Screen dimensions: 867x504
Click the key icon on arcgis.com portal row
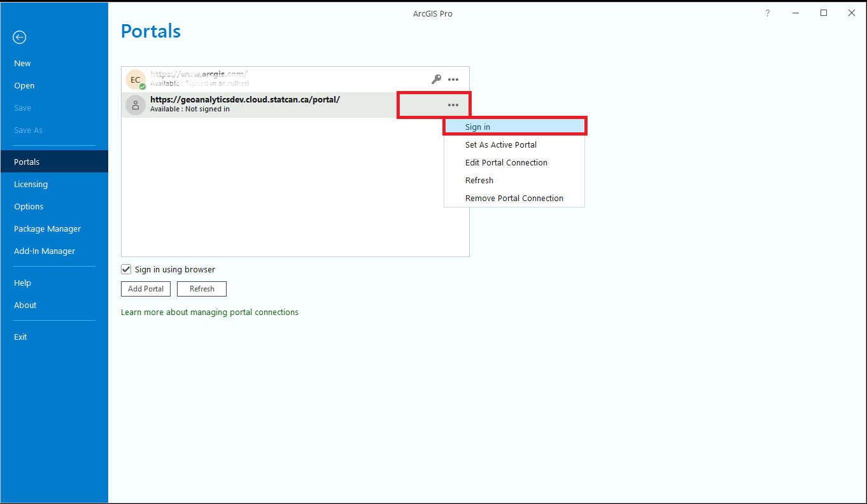point(436,80)
